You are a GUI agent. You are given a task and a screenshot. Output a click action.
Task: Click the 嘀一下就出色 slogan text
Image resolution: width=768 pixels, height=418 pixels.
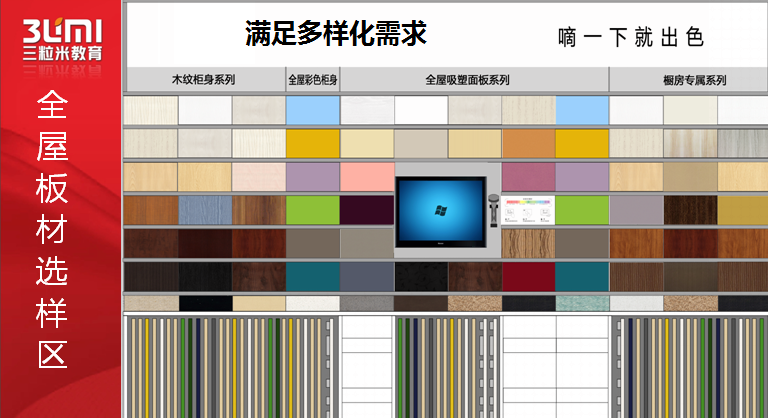[x=631, y=38]
